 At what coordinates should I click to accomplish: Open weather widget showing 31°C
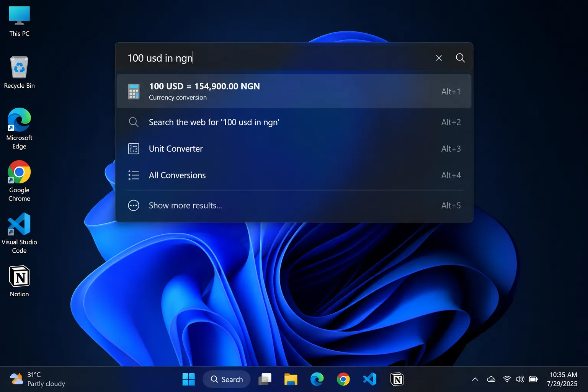tap(37, 379)
